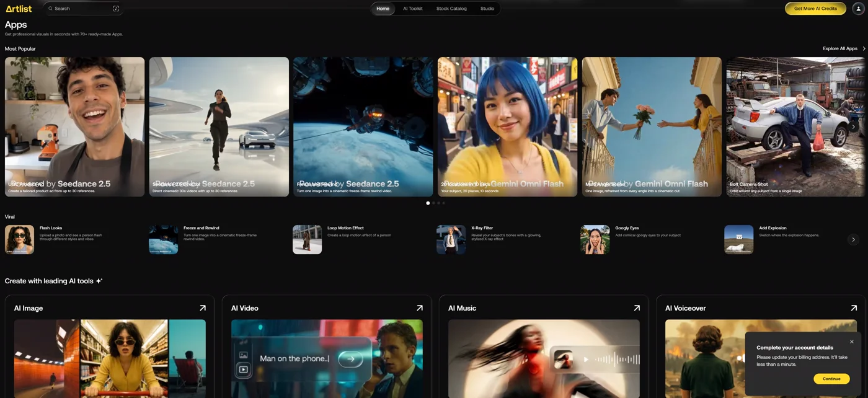Click AI Image preview collage
The width and height of the screenshot is (868, 398).
coord(110,358)
